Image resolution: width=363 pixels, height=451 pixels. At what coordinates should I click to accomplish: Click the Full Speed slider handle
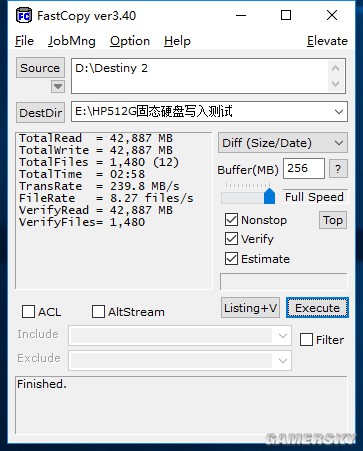click(269, 196)
